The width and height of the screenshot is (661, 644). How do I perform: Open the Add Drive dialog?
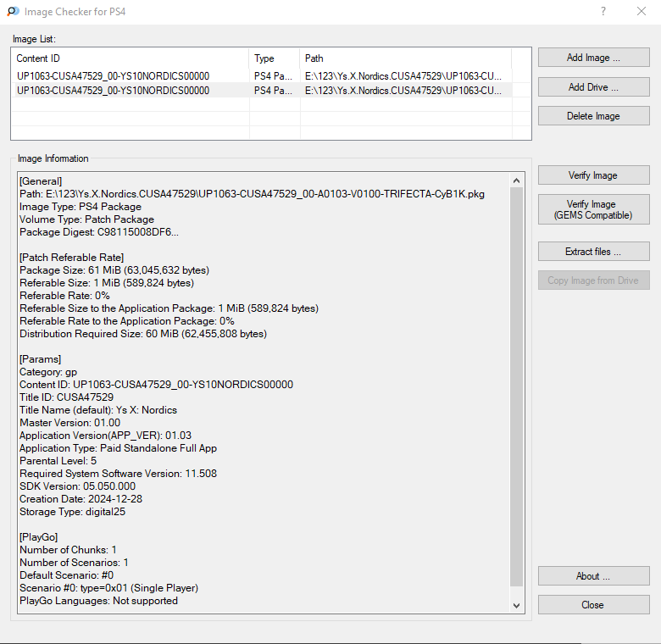tap(593, 86)
